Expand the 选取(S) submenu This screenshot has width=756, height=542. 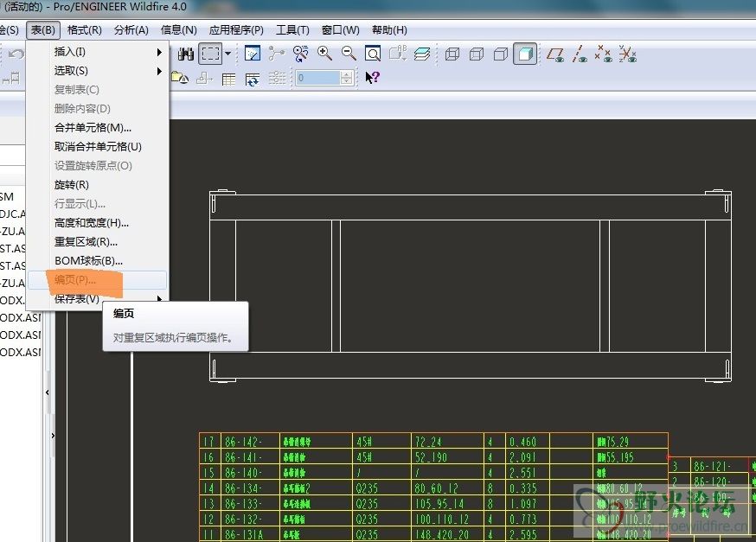point(98,71)
